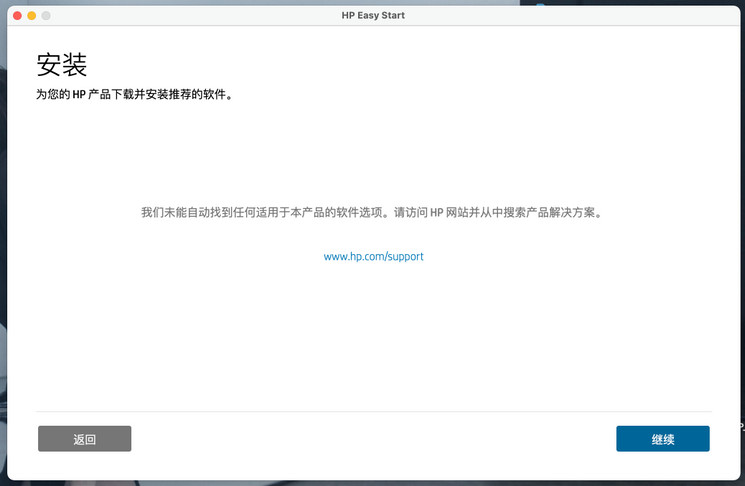Click the HP Easy Start window title
The image size is (745, 486).
tap(373, 15)
